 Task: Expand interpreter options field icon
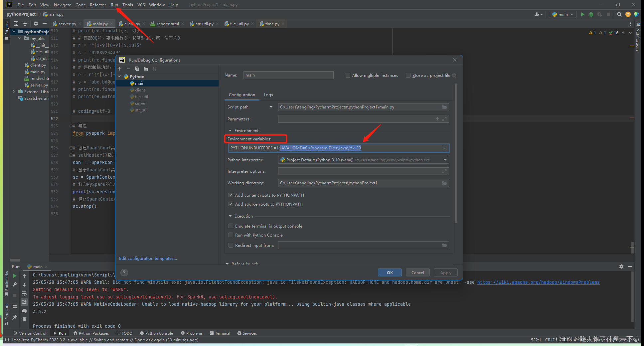[444, 171]
